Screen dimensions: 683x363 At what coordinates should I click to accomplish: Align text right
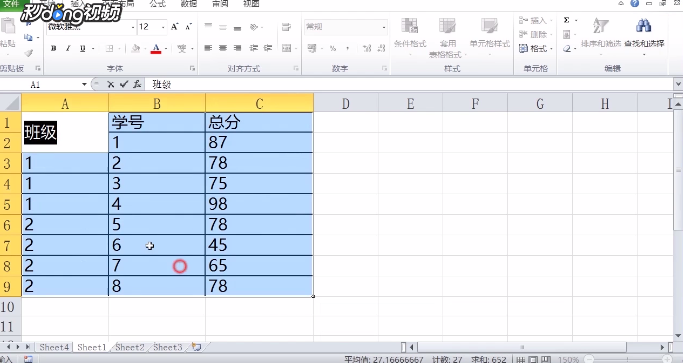pyautogui.click(x=237, y=48)
